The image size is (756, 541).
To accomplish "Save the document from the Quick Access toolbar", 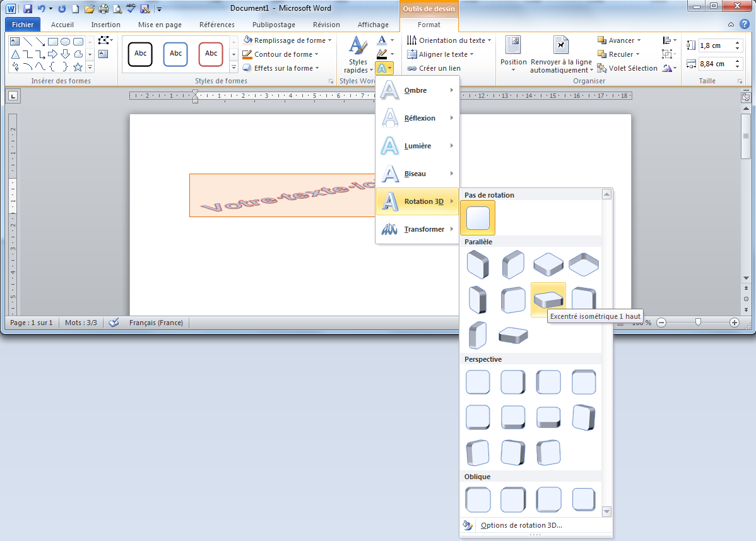I will tap(28, 9).
